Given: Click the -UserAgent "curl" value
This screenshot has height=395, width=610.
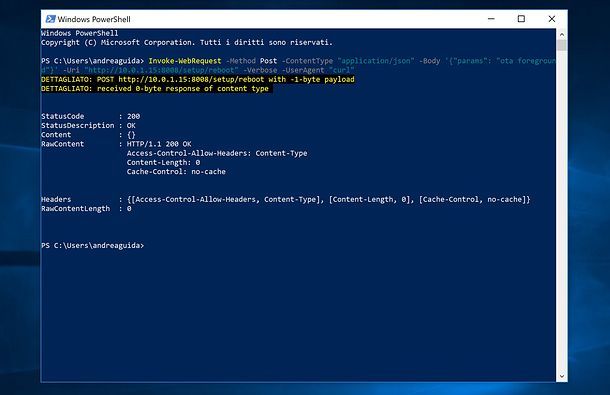Looking at the screenshot, I should [x=342, y=70].
